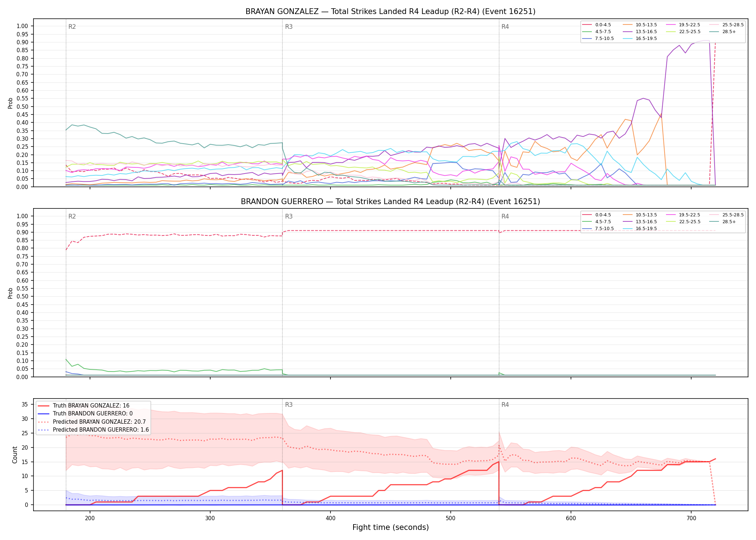Click the 0.50 tick in Guerrero chart

click(x=23, y=297)
